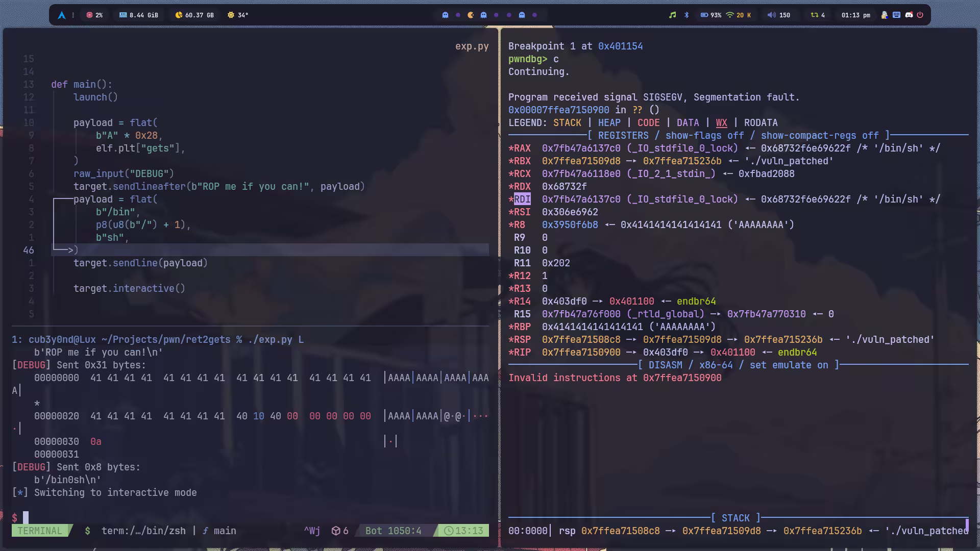Click the 01:13 pm clock
The width and height of the screenshot is (980, 551).
855,15
